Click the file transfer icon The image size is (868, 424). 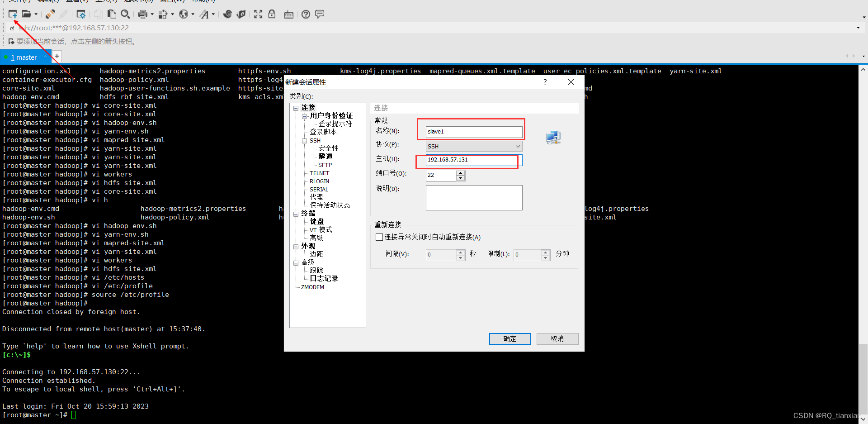tap(163, 14)
